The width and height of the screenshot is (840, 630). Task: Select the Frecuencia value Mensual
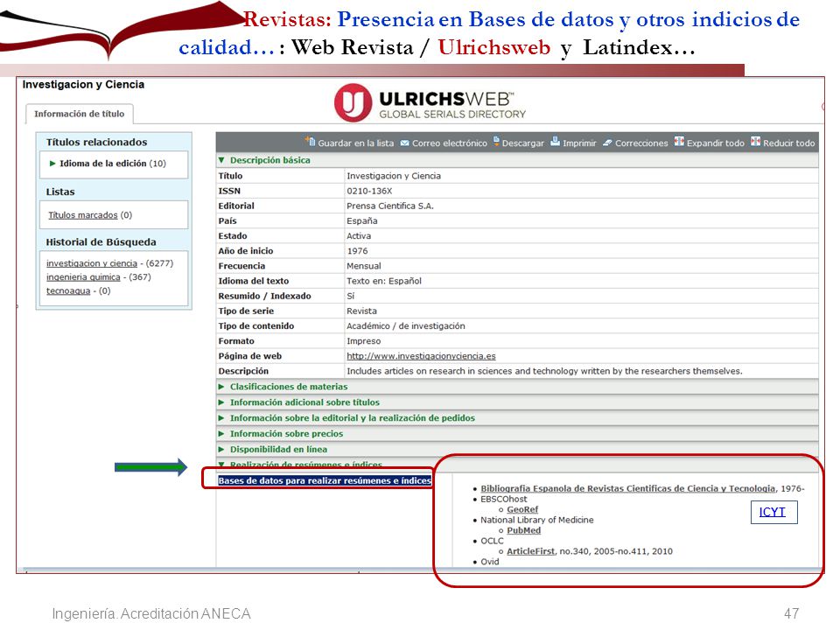(364, 266)
